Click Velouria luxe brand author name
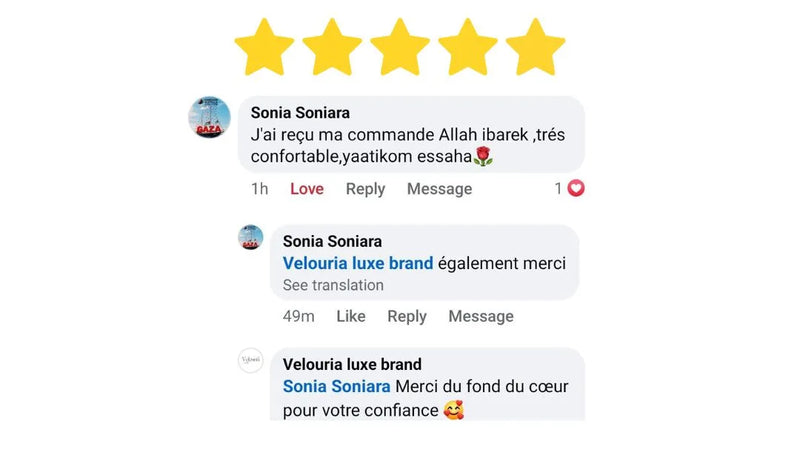800x467 pixels. pos(352,364)
